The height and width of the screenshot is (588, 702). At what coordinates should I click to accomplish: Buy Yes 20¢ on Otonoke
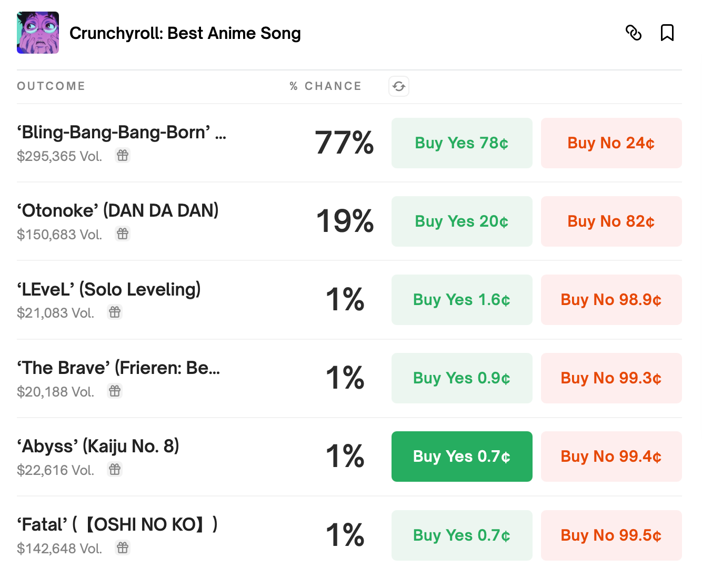pos(462,221)
